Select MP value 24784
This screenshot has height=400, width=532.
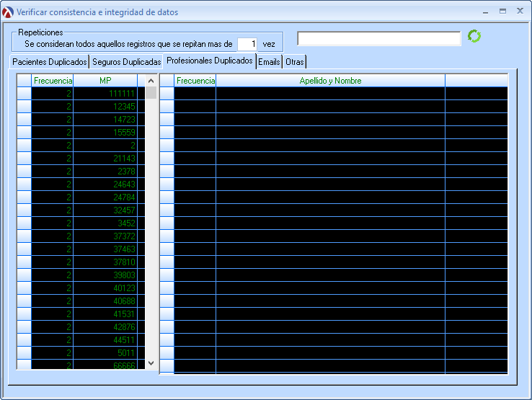click(x=105, y=197)
